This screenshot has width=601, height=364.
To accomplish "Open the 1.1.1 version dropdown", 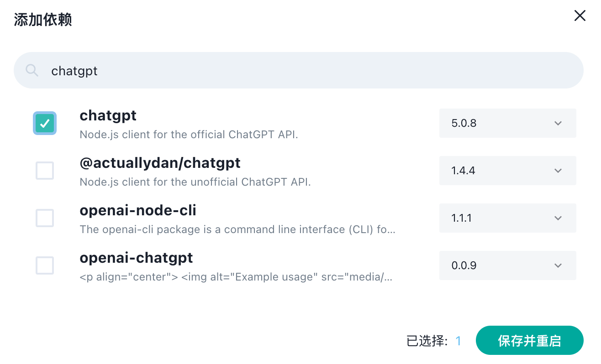I will point(507,218).
